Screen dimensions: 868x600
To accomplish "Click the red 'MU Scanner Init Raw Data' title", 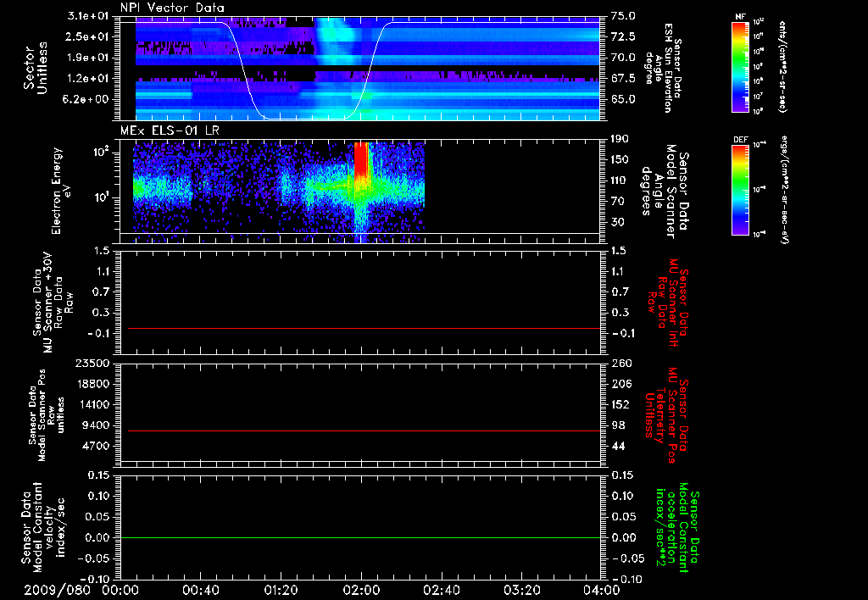I will tap(668, 303).
